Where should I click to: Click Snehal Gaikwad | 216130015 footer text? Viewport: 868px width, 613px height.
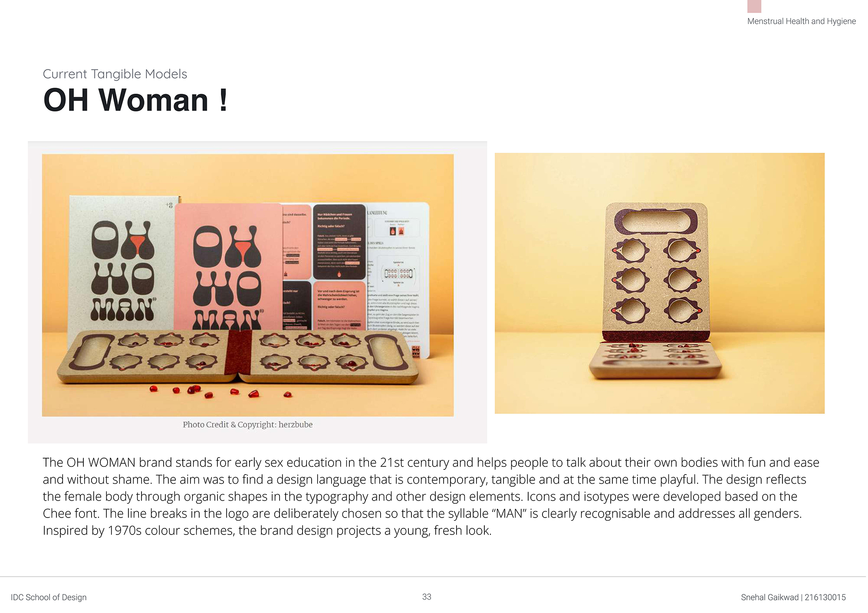pos(793,597)
